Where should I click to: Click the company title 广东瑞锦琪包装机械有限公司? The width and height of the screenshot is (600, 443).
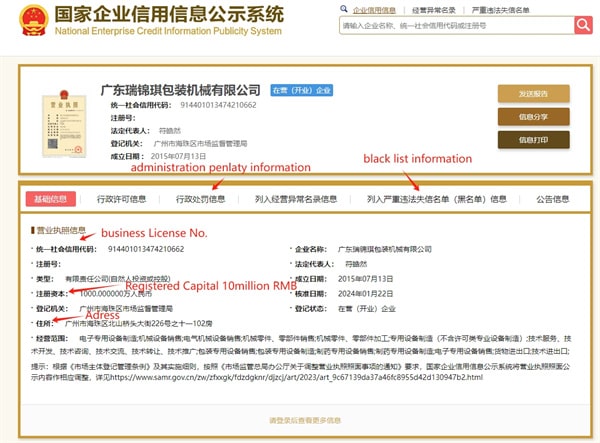click(x=180, y=90)
